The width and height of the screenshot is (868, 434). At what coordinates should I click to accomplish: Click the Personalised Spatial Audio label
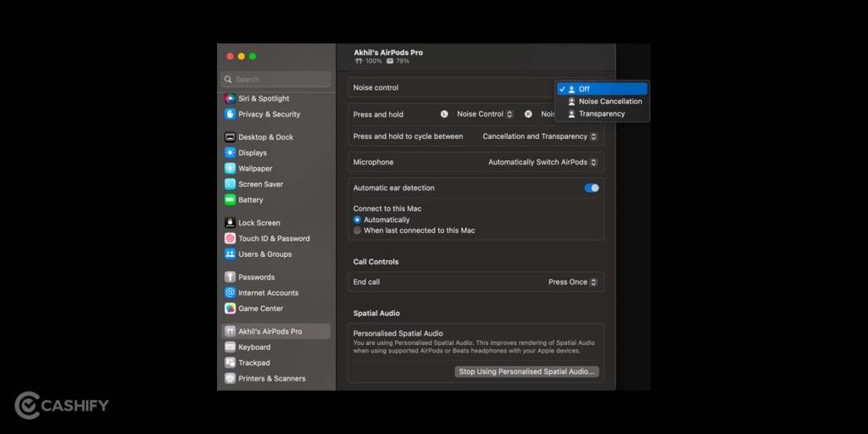click(398, 334)
